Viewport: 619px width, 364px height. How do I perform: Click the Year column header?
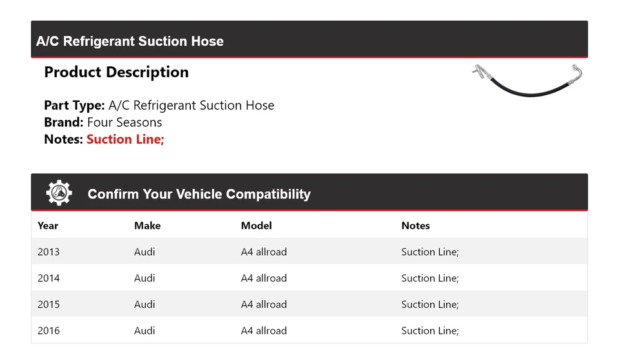[48, 225]
